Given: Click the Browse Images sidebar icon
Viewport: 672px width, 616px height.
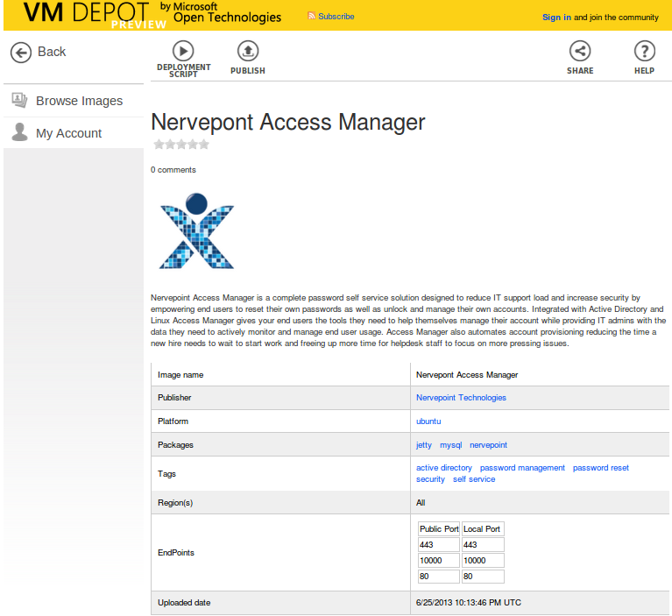Looking at the screenshot, I should pyautogui.click(x=19, y=101).
